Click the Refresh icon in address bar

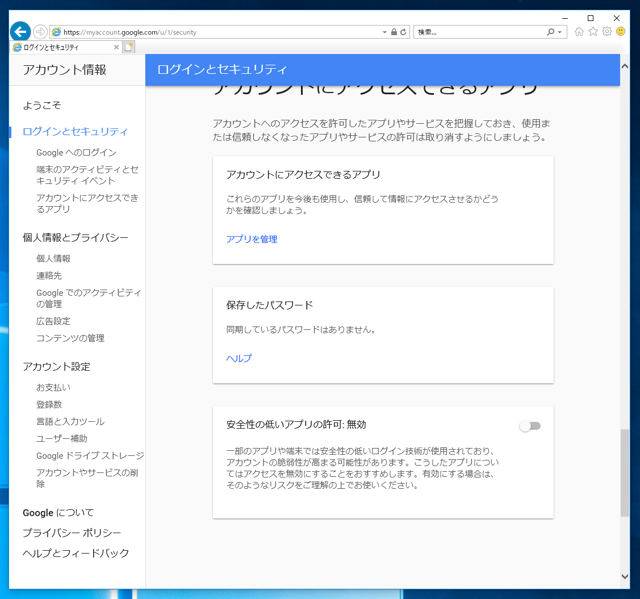click(403, 32)
